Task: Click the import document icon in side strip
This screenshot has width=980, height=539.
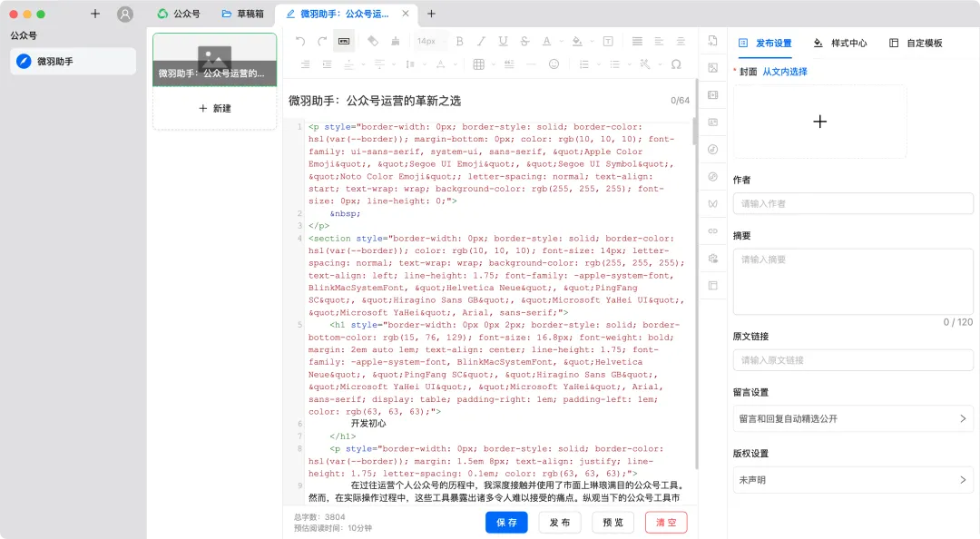Action: (x=712, y=41)
